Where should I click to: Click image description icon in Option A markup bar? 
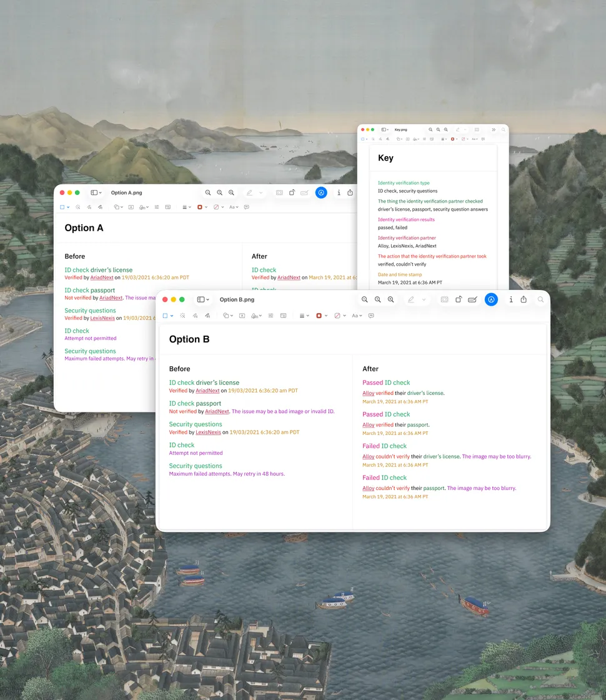click(246, 207)
